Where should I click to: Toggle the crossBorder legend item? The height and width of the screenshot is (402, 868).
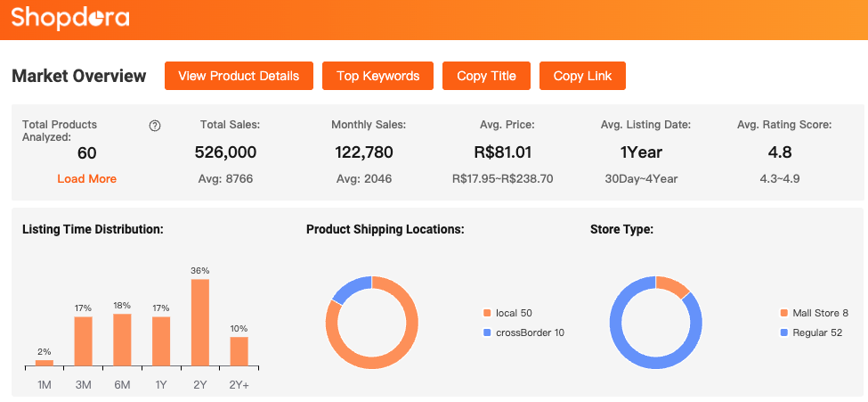click(x=529, y=332)
